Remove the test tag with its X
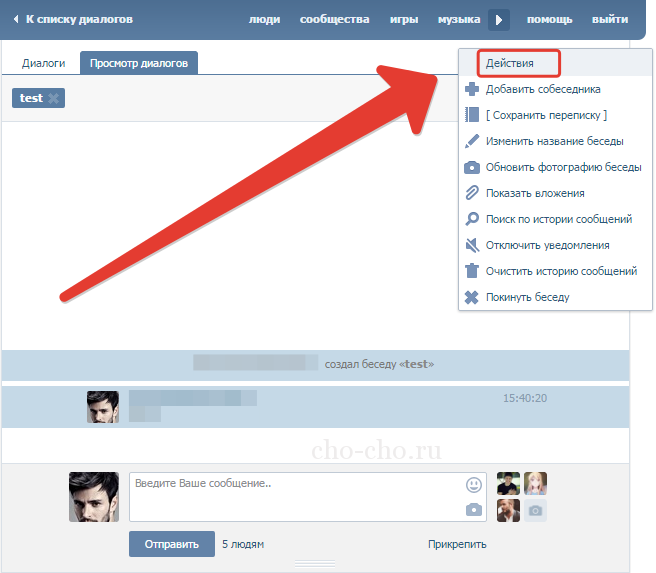 tap(53, 98)
